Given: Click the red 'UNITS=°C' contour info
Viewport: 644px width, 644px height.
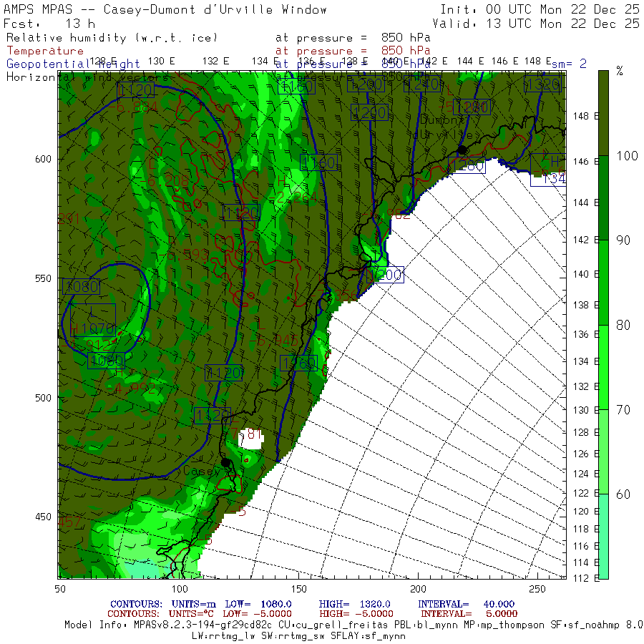Looking at the screenshot, I should pos(191,614).
